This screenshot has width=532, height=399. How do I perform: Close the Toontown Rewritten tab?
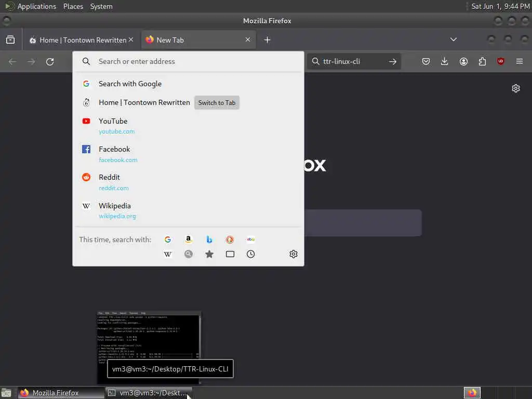(x=131, y=39)
